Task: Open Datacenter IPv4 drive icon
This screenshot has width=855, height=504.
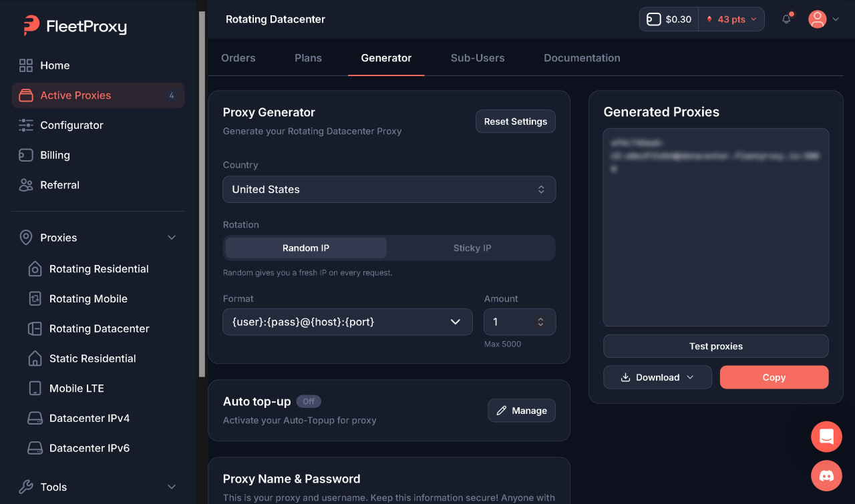Action: [35, 419]
